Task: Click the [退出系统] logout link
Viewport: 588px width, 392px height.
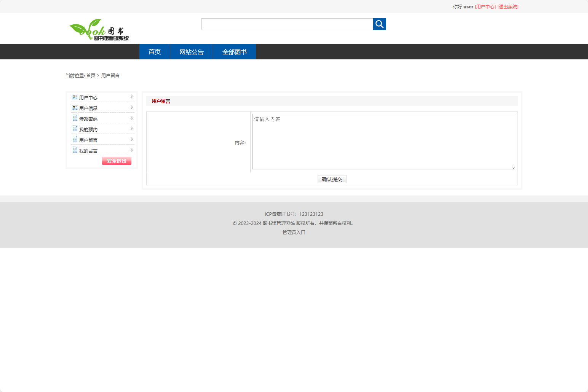Action: pos(508,7)
